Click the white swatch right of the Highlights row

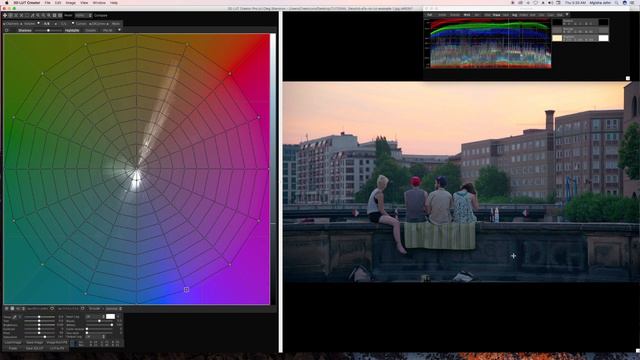[x=603, y=38]
